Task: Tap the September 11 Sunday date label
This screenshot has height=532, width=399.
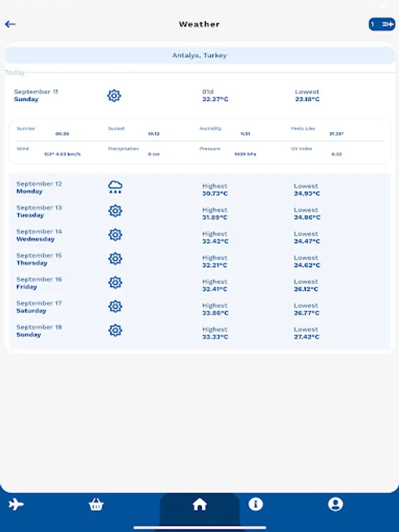Action: [x=36, y=95]
